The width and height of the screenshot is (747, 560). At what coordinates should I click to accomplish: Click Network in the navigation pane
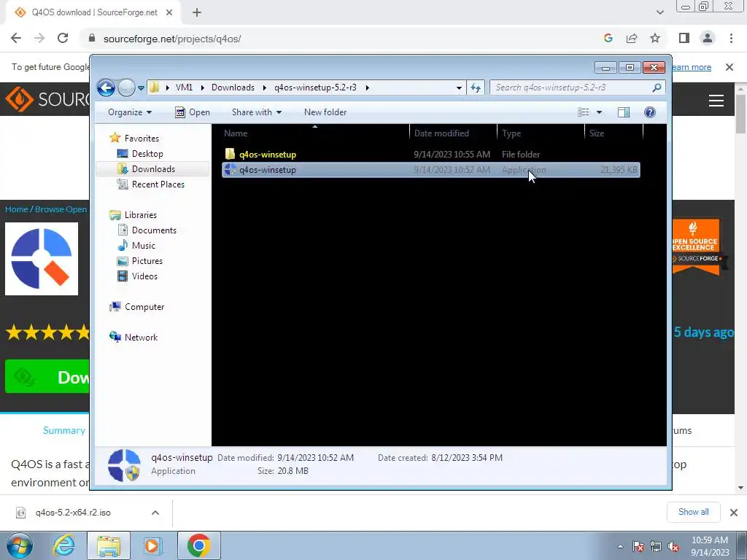coord(141,337)
